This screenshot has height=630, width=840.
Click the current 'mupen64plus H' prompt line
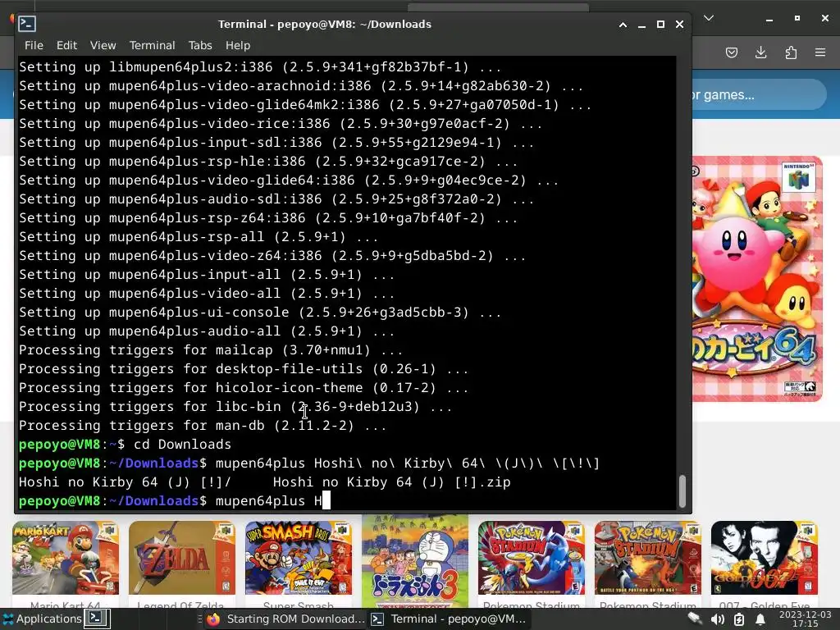click(x=175, y=501)
